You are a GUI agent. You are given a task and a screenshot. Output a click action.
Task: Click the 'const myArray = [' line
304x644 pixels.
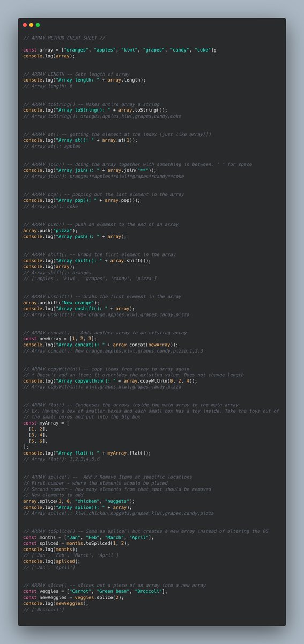pyautogui.click(x=46, y=422)
